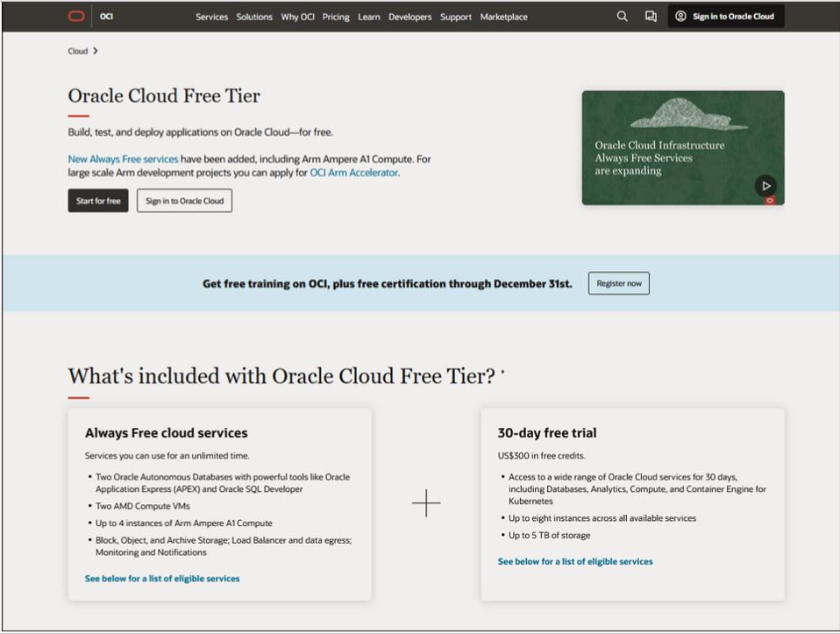Open chat via the contact icon
Screen dimensions: 840x634
point(650,16)
